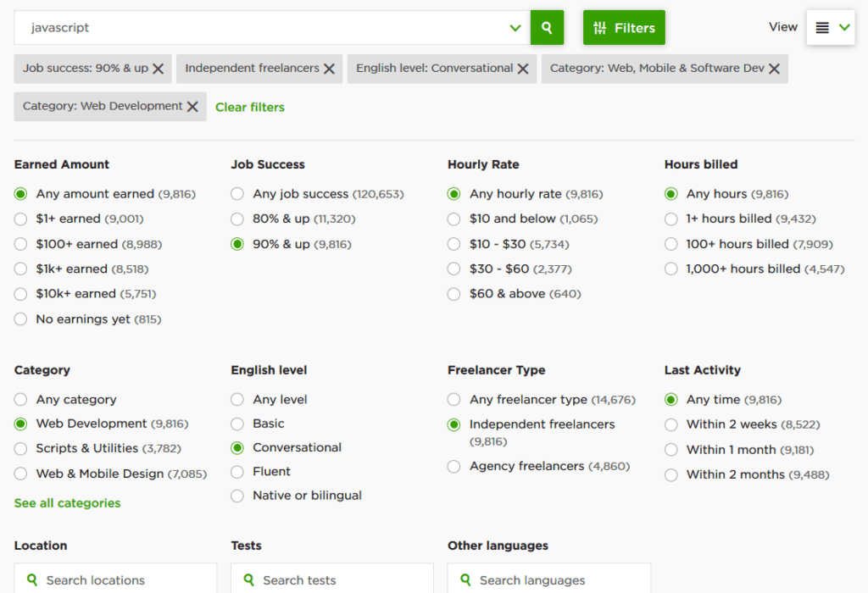Remove the Job success 90% & up filter
The image size is (868, 593).
pos(159,69)
